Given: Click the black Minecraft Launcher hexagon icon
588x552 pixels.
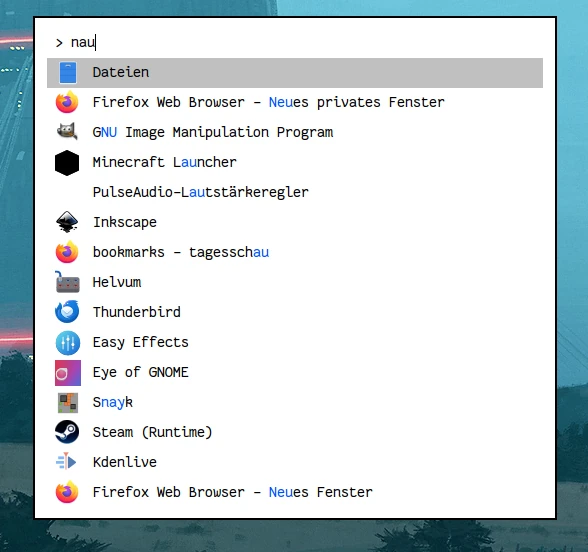Looking at the screenshot, I should (x=67, y=163).
